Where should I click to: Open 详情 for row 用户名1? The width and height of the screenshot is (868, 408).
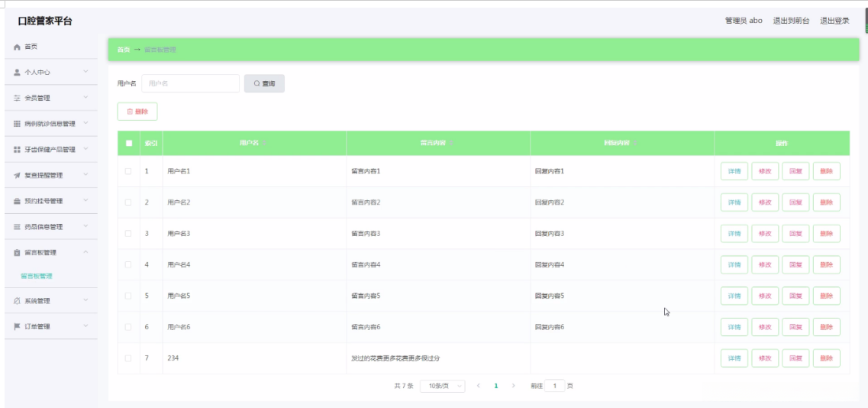[734, 171]
